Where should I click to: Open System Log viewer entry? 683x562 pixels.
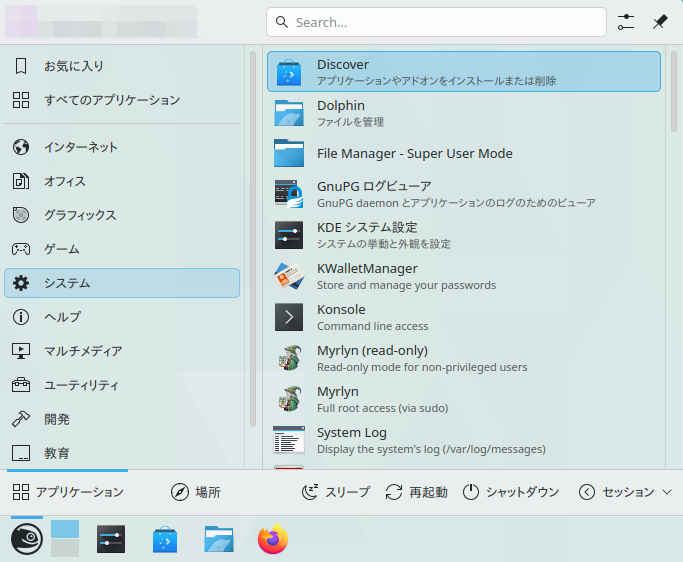pos(463,440)
